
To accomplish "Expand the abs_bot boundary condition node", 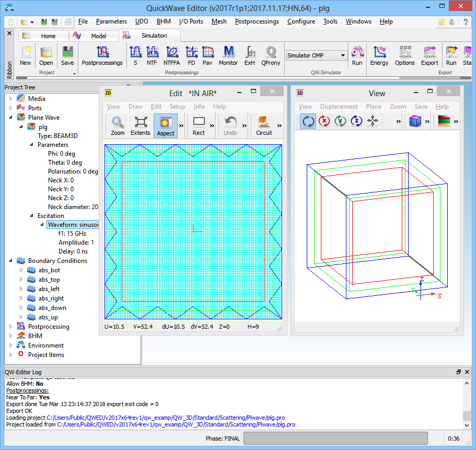I will coord(21,270).
